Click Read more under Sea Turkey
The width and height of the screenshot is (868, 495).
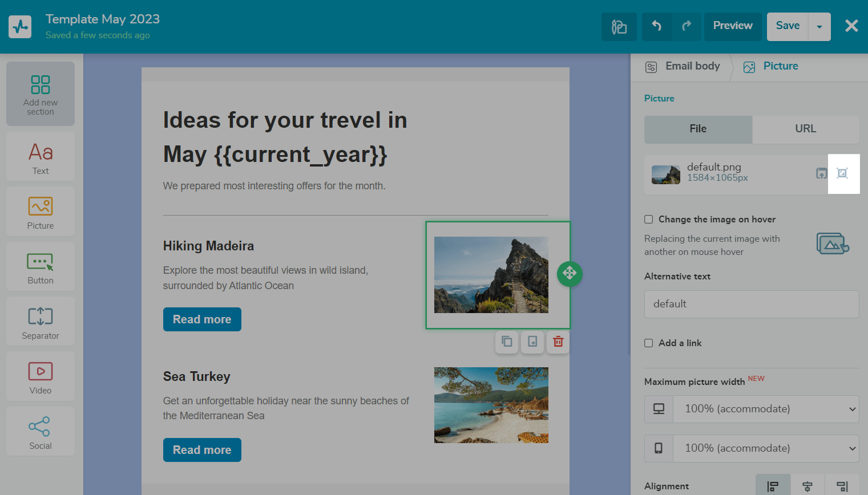click(x=202, y=450)
